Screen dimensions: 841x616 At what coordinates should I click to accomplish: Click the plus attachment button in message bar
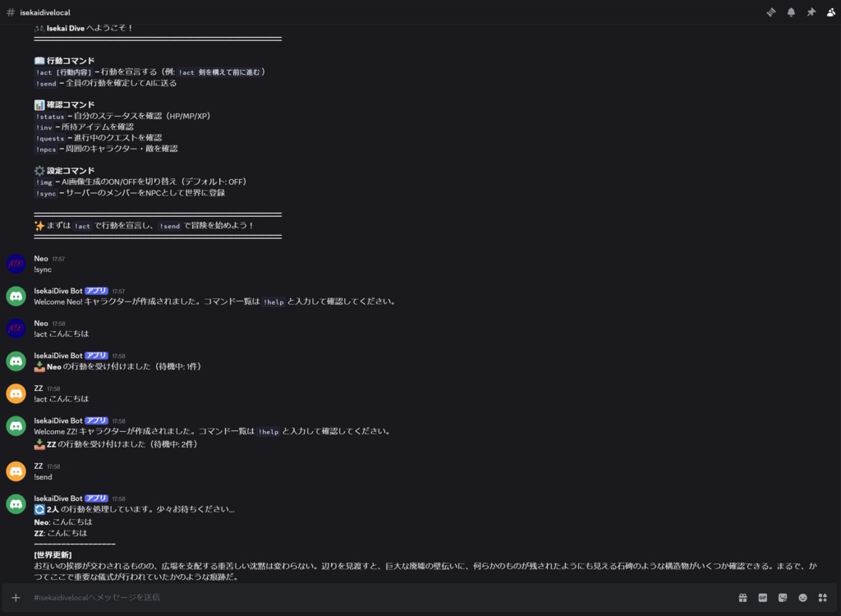(x=16, y=597)
